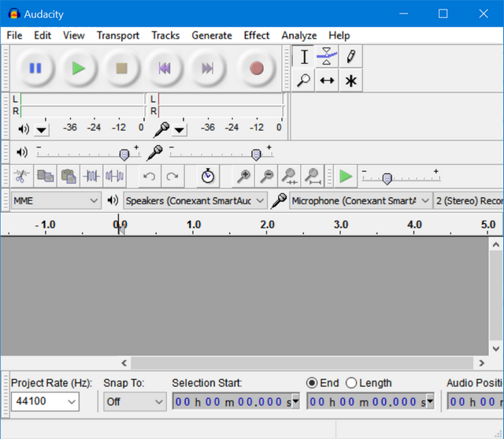Screen dimensions: 504x439
Task: Click the output volume slider thumb
Action: coord(124,154)
